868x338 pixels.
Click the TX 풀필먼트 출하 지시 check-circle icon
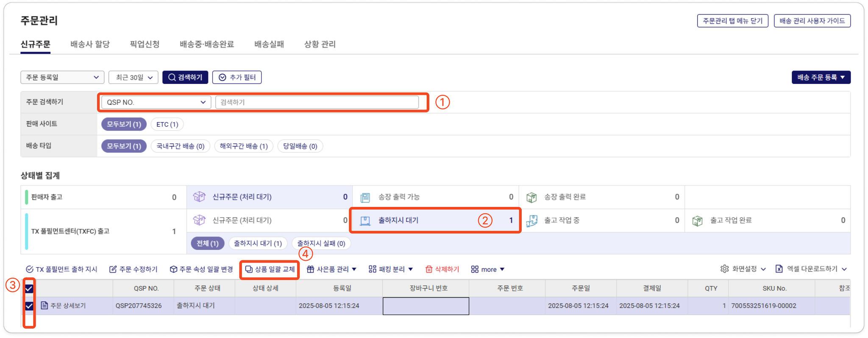point(29,269)
